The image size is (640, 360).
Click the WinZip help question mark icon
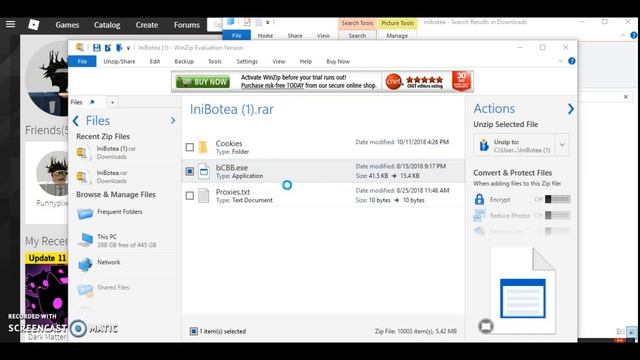click(572, 61)
